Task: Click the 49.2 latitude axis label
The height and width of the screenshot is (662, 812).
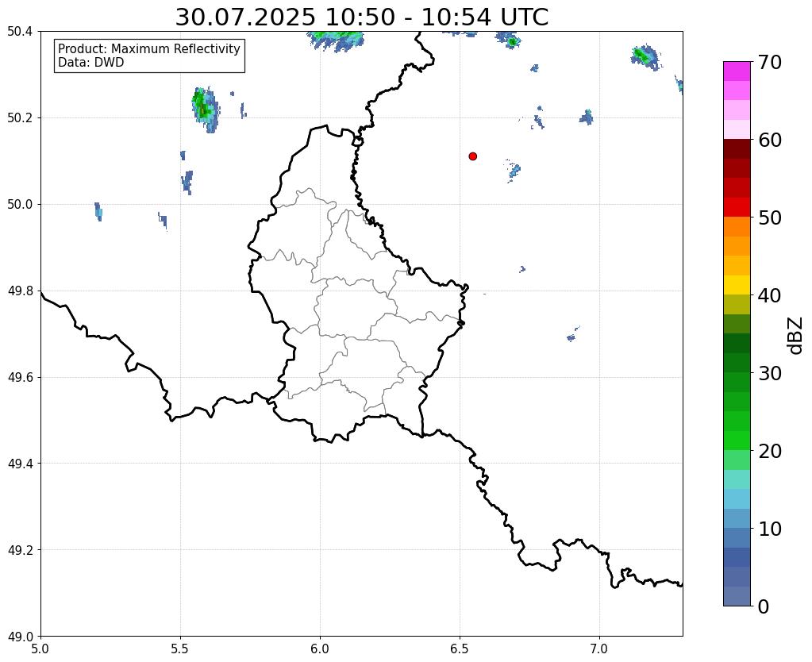Action: tap(20, 550)
